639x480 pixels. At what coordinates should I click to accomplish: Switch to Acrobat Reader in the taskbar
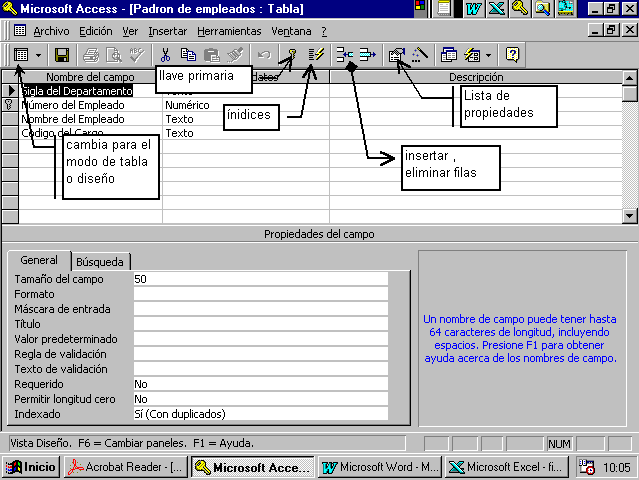(126, 467)
